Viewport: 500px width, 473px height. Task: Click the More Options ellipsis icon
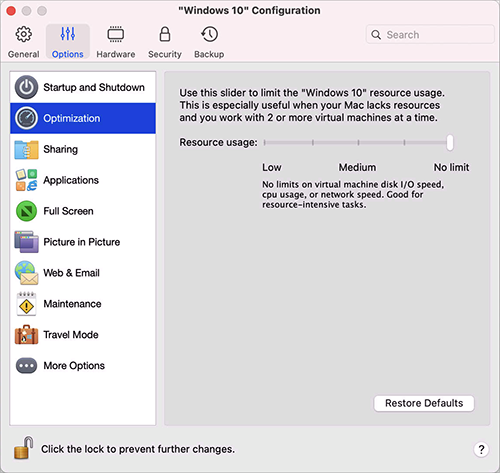pos(26,366)
